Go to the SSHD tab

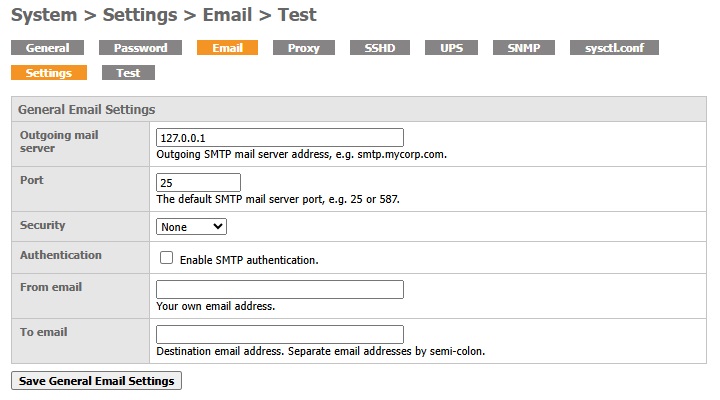coord(379,48)
